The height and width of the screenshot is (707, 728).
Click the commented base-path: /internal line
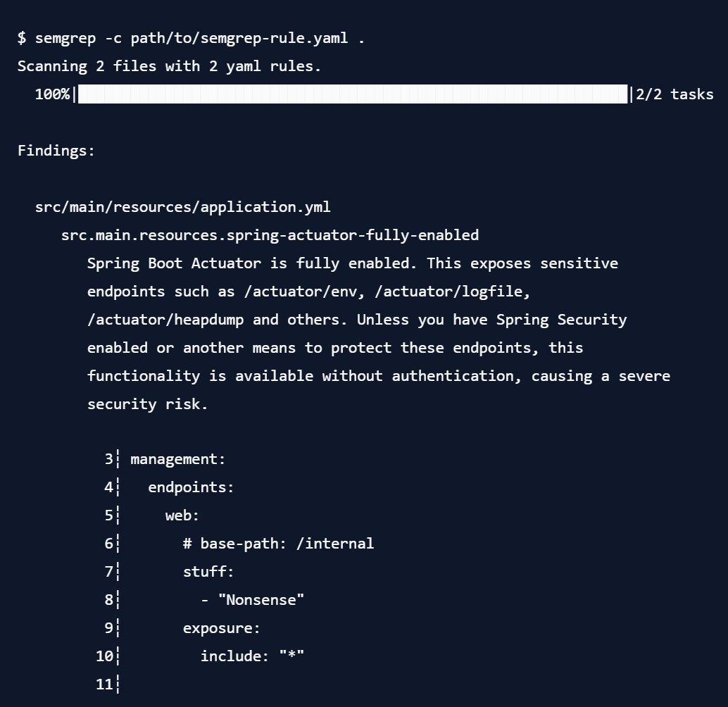point(278,544)
